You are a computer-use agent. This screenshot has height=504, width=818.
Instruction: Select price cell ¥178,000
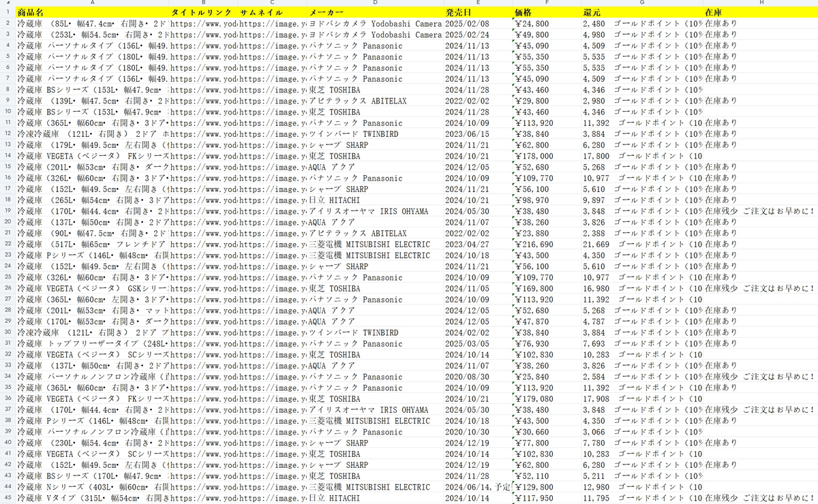pyautogui.click(x=547, y=156)
